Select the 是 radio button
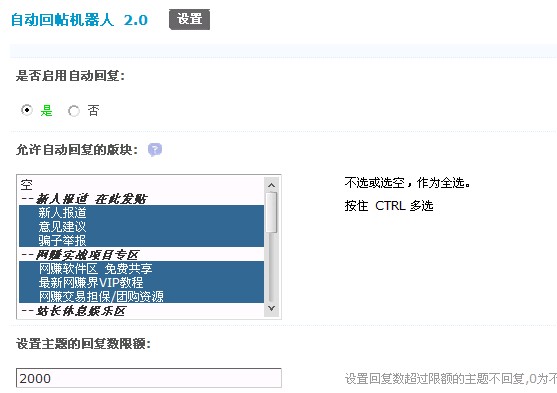Screen dimensions: 557x393 [x=27, y=110]
